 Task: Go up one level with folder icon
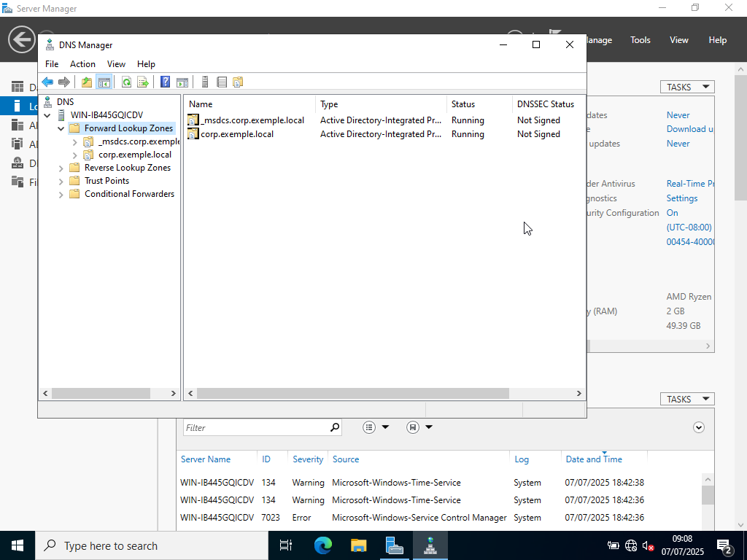[87, 82]
